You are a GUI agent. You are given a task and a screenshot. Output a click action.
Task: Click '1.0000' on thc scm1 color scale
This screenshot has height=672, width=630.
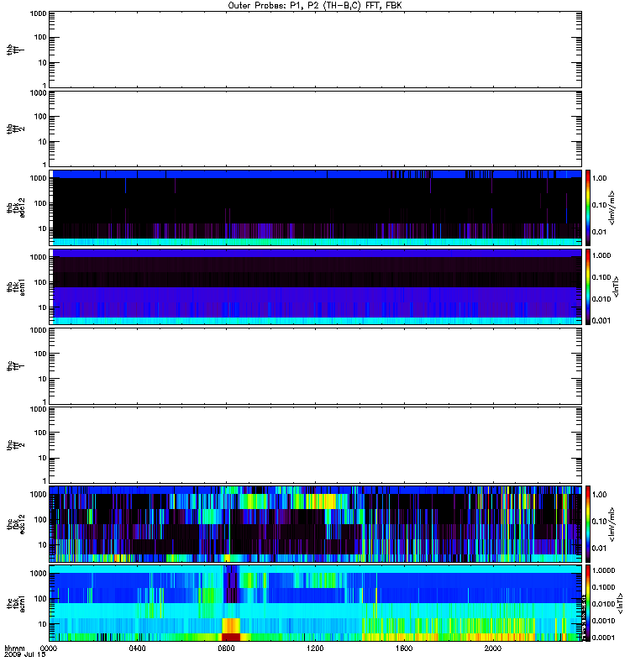click(x=603, y=570)
